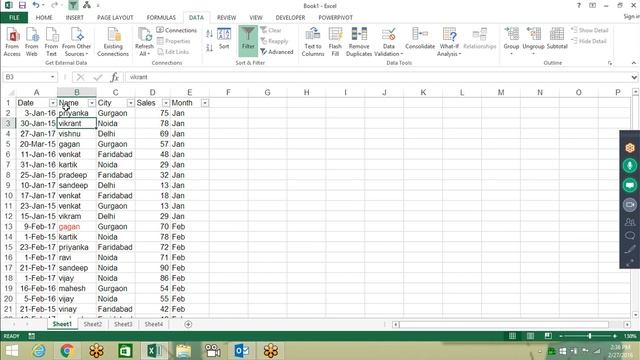The height and width of the screenshot is (360, 640).
Task: Click zoom out minus button
Action: [x=561, y=336]
